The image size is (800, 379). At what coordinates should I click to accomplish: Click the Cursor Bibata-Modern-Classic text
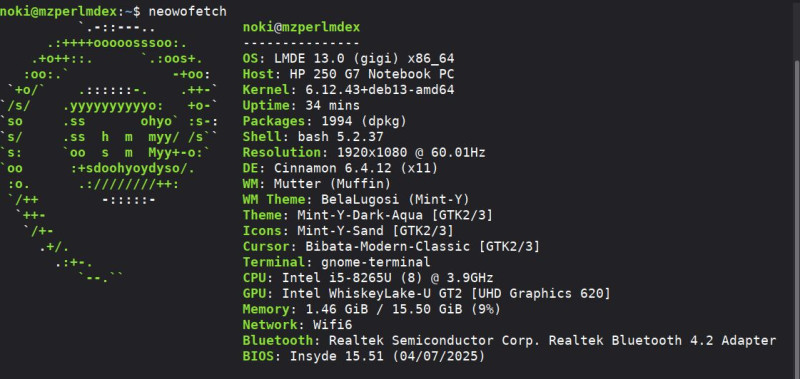(391, 246)
